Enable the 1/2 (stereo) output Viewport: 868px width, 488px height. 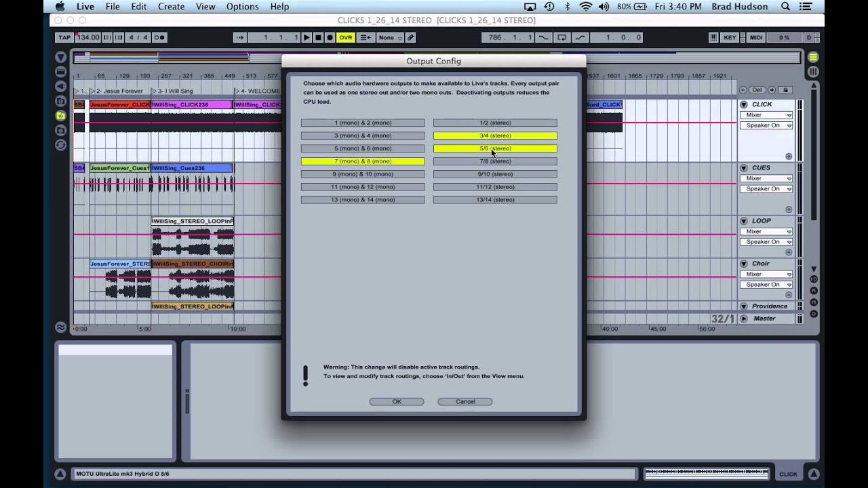click(x=495, y=123)
